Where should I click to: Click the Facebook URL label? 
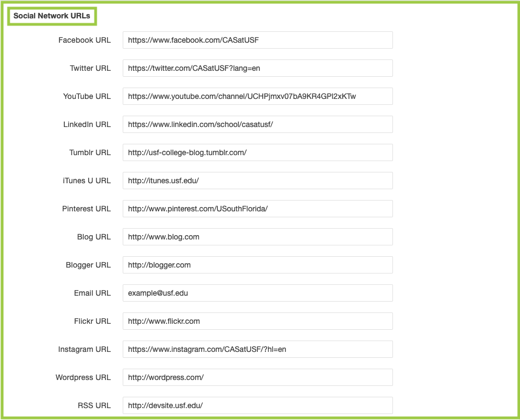tap(84, 40)
